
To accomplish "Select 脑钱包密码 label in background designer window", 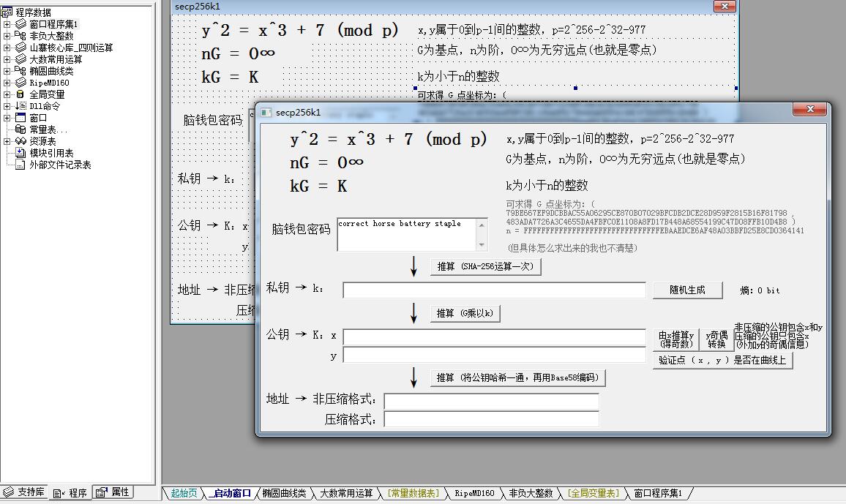I will [x=213, y=120].
